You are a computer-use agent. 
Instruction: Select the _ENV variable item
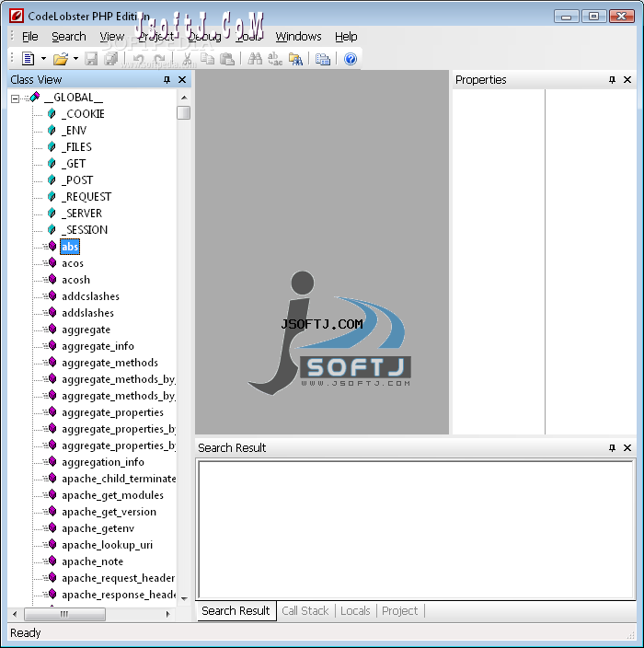click(x=75, y=131)
